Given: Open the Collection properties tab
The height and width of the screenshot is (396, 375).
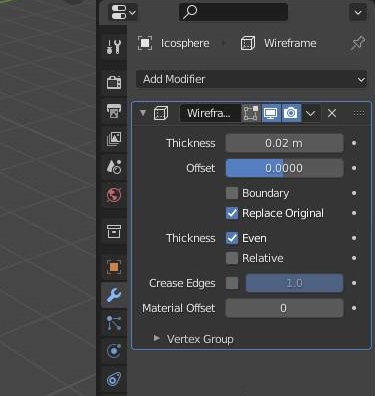Looking at the screenshot, I should coord(114,231).
